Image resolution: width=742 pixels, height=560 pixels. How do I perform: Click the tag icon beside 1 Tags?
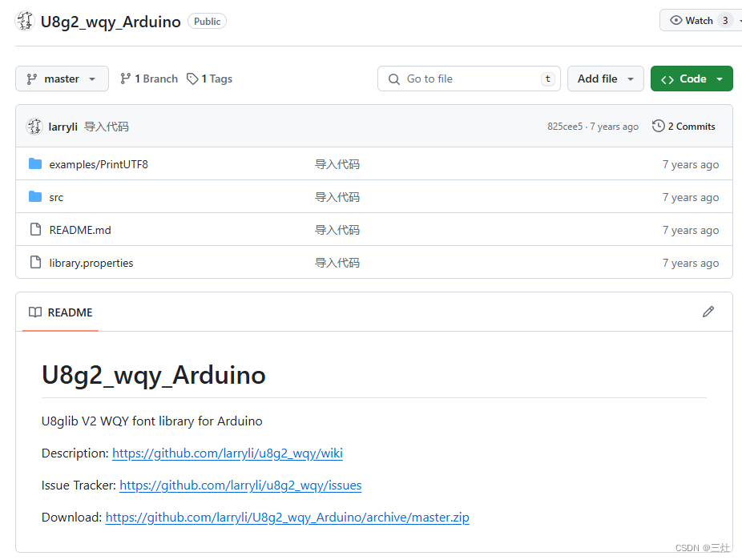coord(192,79)
